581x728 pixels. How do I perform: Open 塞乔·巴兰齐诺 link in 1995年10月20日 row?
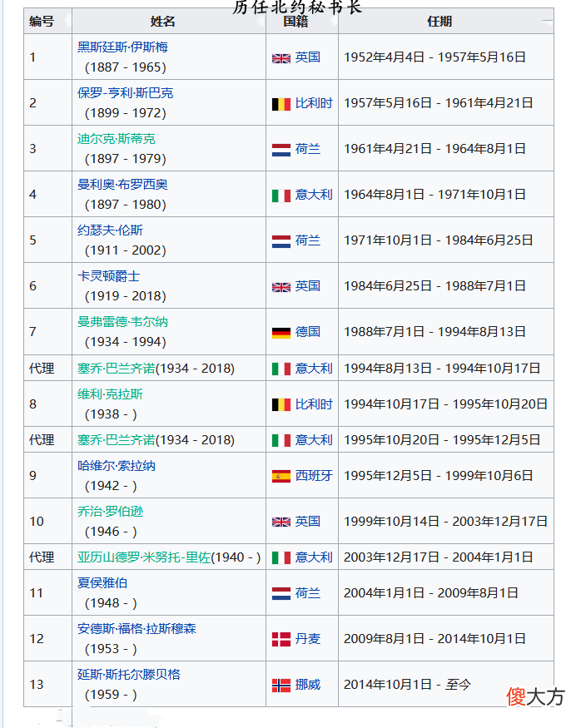[116, 440]
